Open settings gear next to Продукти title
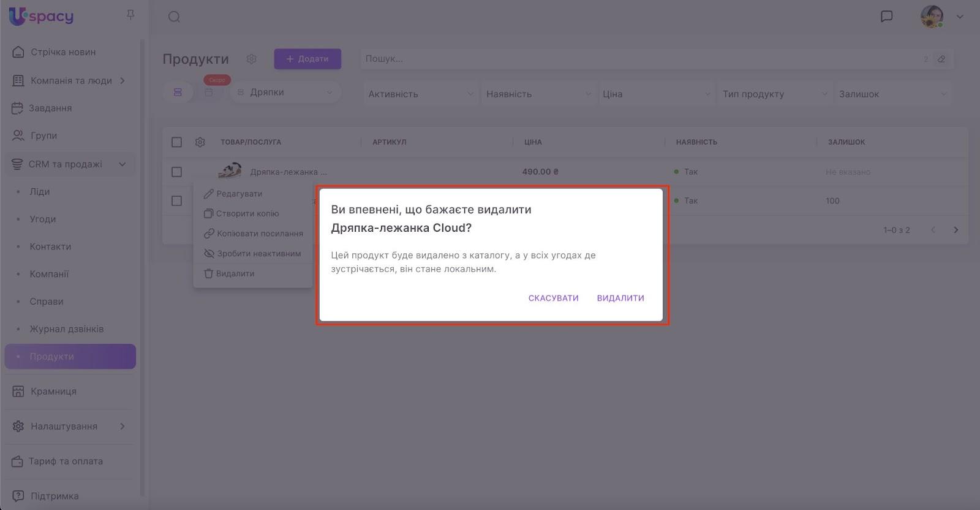 pyautogui.click(x=251, y=59)
